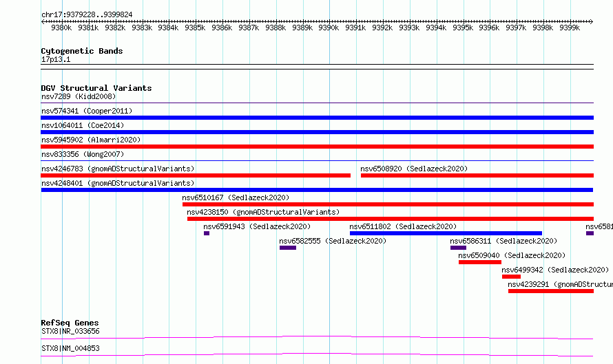Click the 9390k ruler tick label
Screen dimensions: 613x364
click(329, 28)
